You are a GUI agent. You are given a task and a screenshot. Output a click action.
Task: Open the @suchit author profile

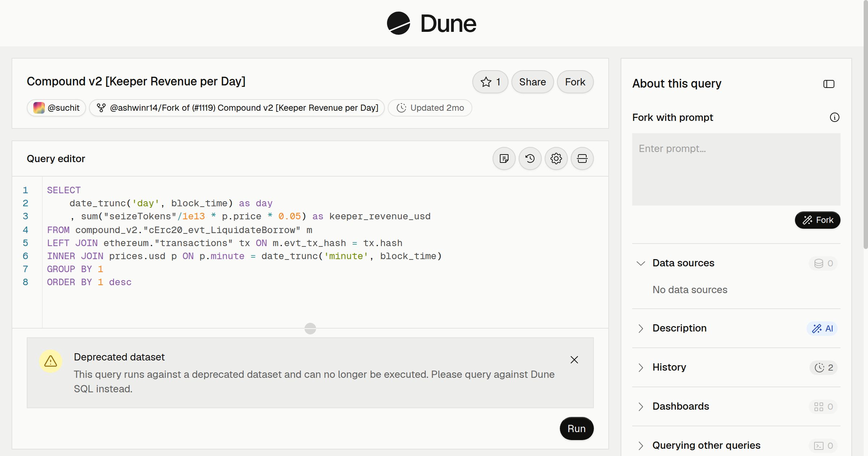tap(56, 108)
